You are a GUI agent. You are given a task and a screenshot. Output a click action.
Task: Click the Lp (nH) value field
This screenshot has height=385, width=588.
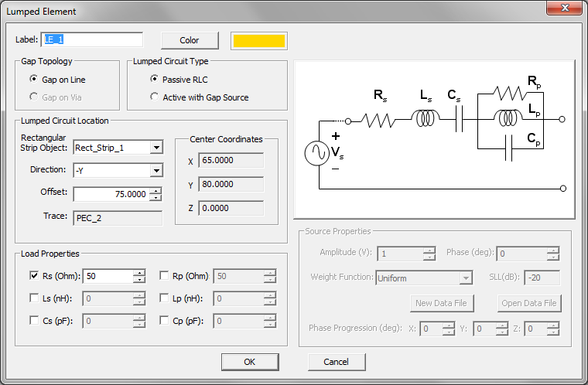coord(238,298)
